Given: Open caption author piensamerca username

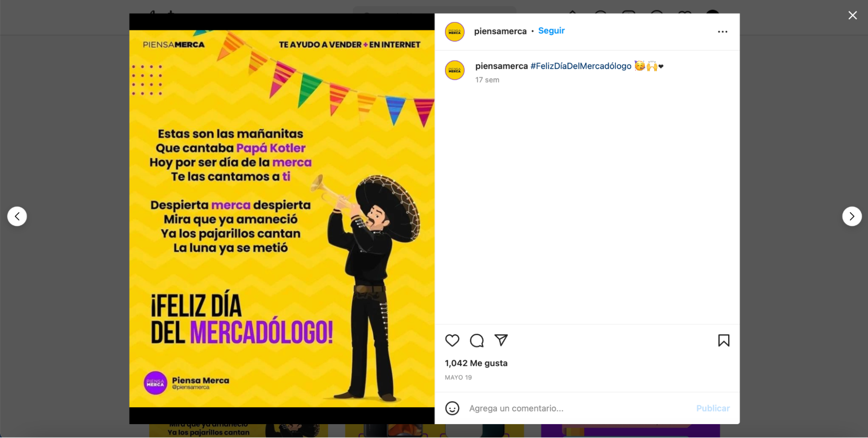Looking at the screenshot, I should click(x=502, y=66).
